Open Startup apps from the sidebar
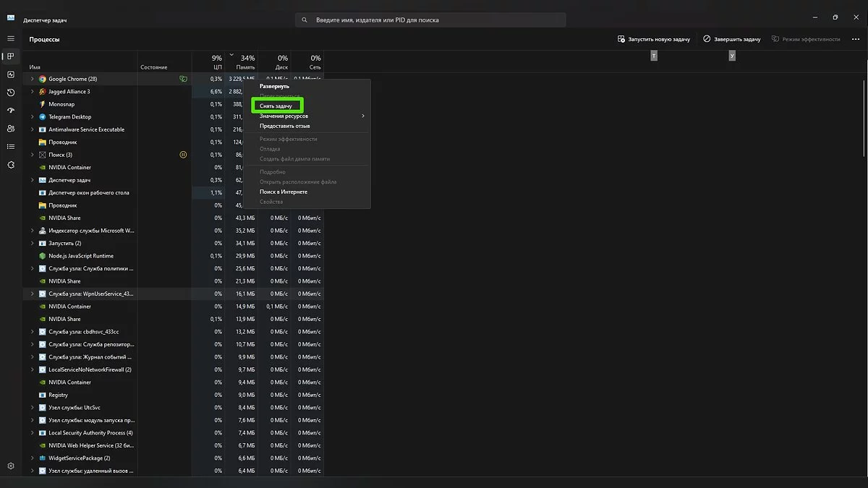The height and width of the screenshot is (488, 868). [11, 111]
